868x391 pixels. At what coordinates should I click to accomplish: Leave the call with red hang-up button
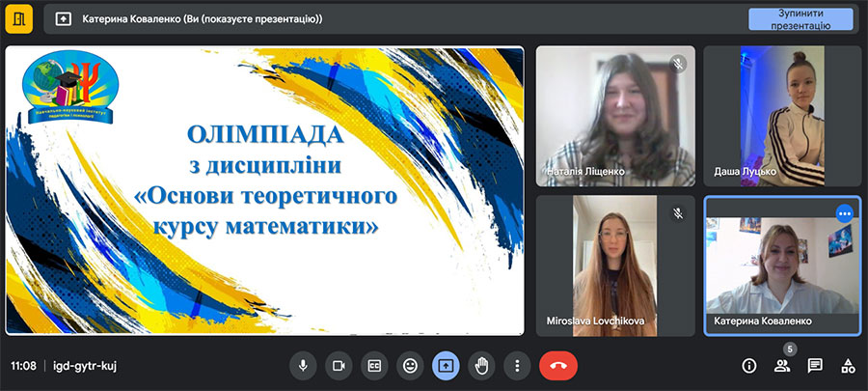[558, 366]
